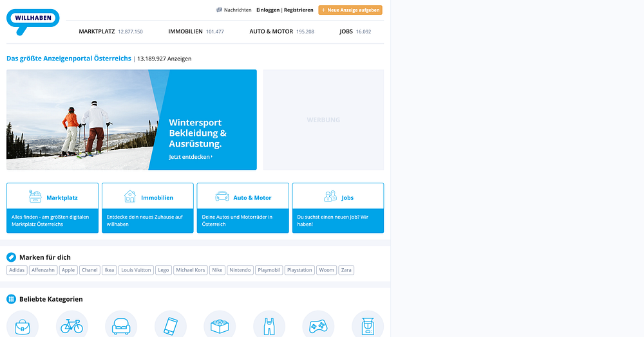Click the Willhaben logo
The width and height of the screenshot is (644, 337).
[33, 21]
